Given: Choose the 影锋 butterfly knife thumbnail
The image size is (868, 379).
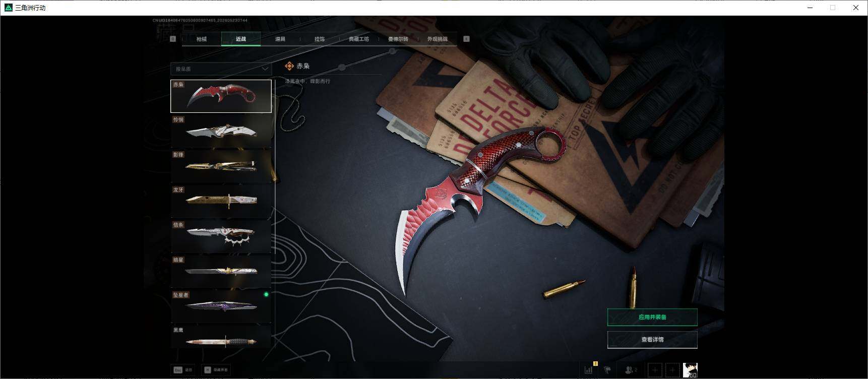Looking at the screenshot, I should [221, 166].
